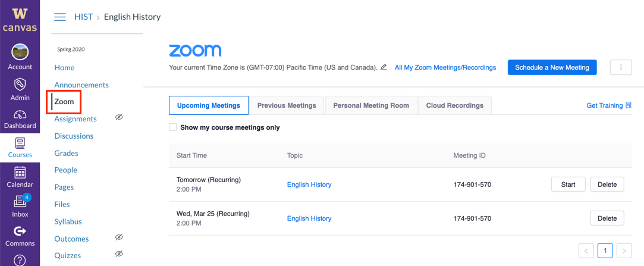Click the Zoom logo
Viewport: 644px width, 266px height.
click(x=195, y=51)
